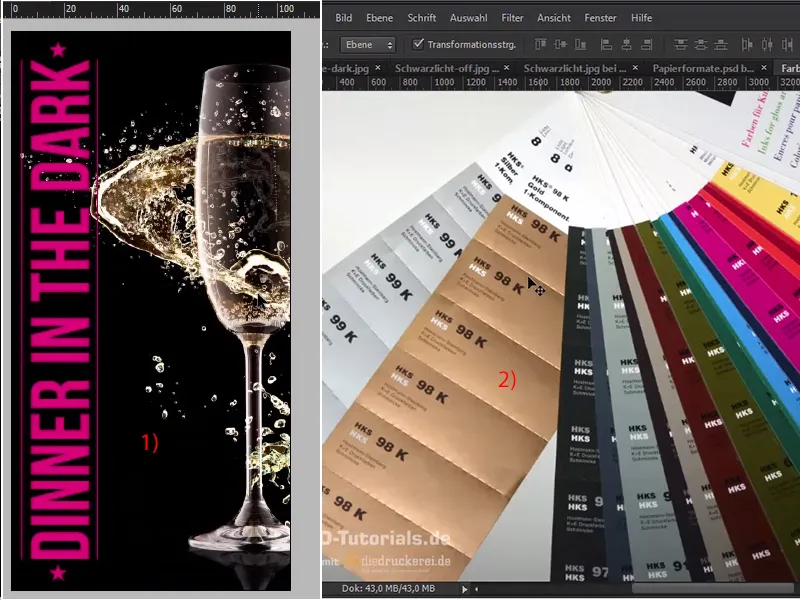Open the Fenster menu

coord(601,18)
